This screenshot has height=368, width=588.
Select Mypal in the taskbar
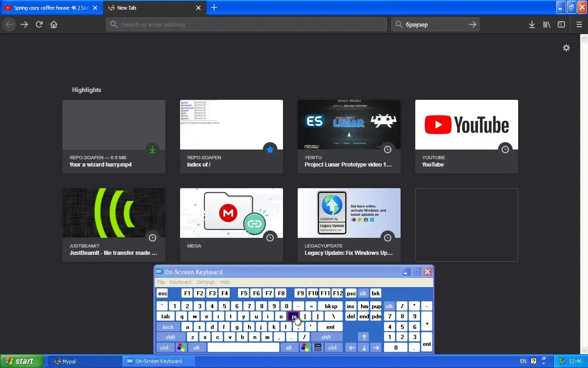(85, 361)
